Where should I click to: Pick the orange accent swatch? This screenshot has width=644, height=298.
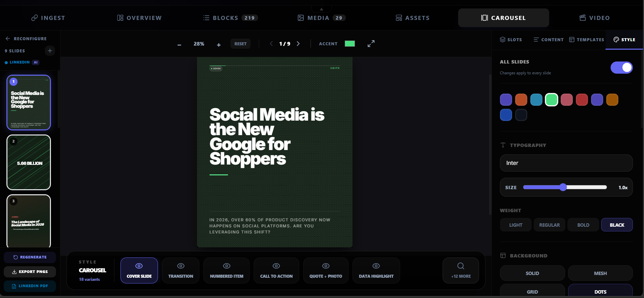[521, 100]
